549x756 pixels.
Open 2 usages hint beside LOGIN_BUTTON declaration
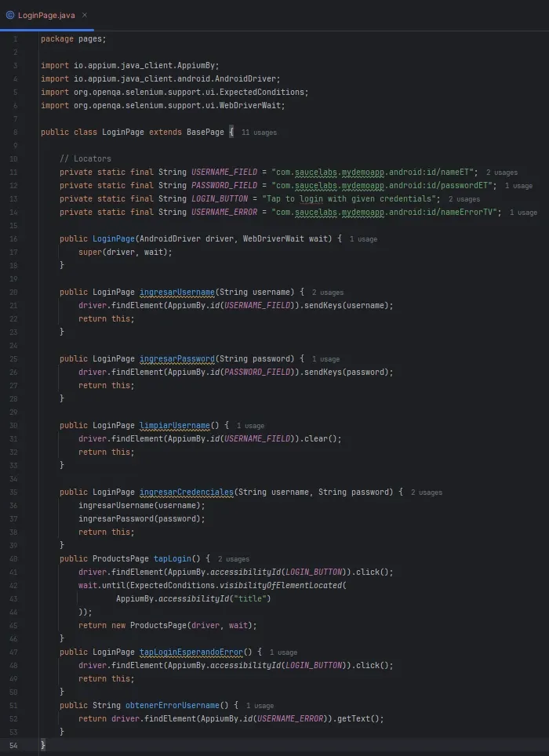pos(464,199)
